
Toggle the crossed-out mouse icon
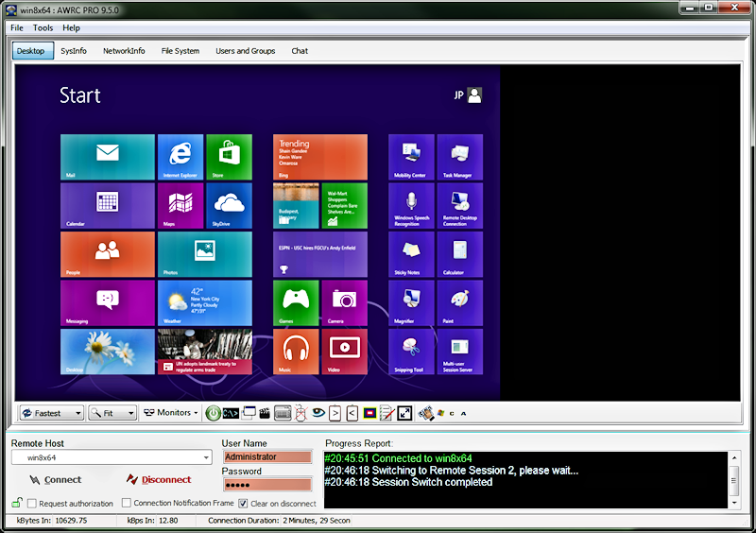[x=301, y=413]
